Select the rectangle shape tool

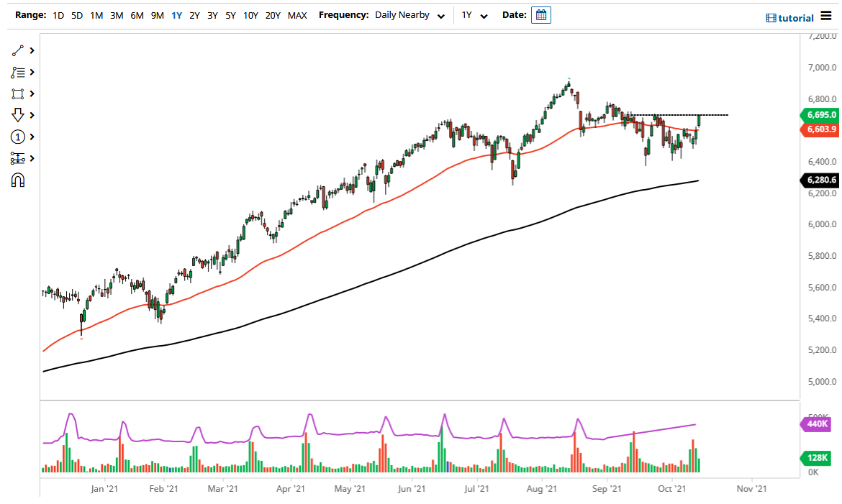pos(18,93)
